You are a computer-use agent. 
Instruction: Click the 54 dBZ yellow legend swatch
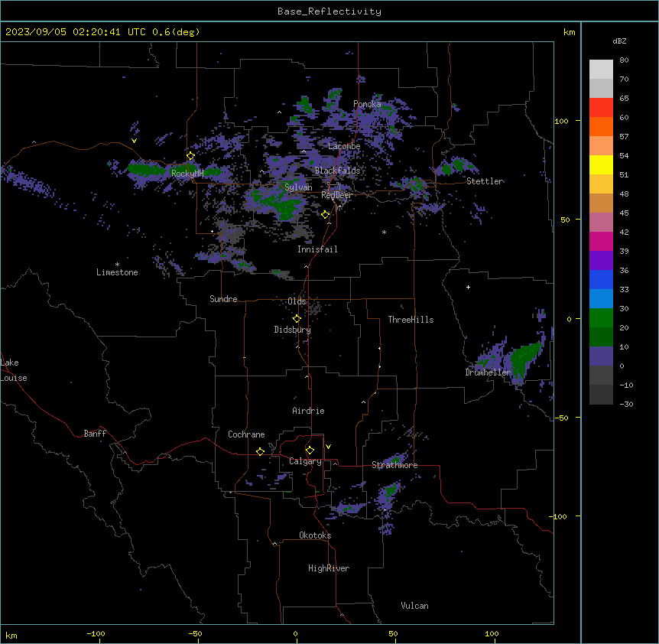pos(601,164)
